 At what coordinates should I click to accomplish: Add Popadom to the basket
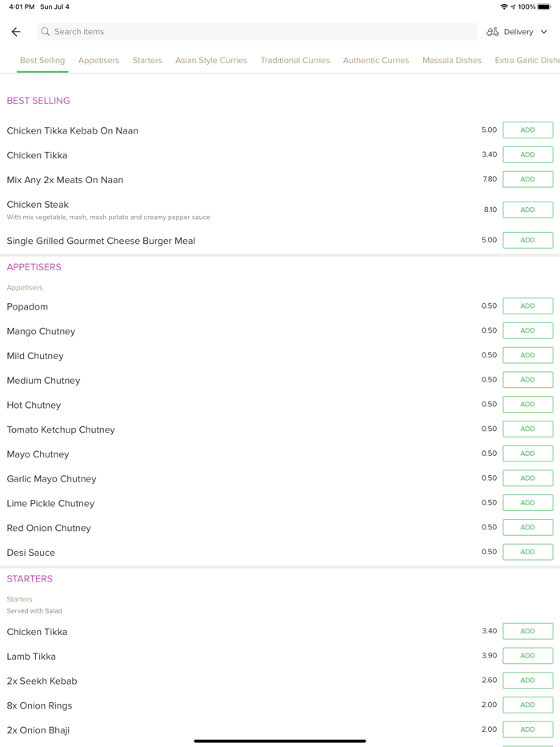click(x=527, y=306)
